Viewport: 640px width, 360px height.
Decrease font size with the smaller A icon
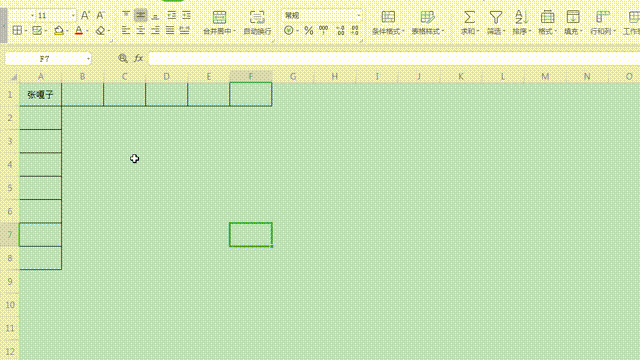pos(100,16)
